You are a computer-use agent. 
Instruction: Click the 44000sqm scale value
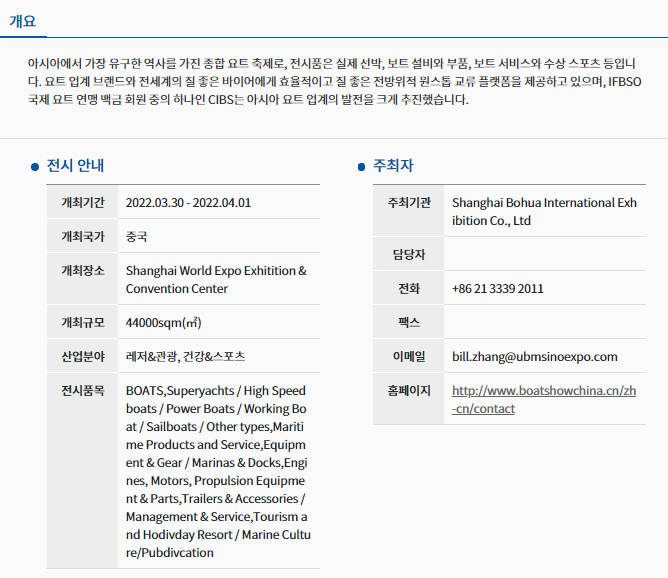[164, 323]
